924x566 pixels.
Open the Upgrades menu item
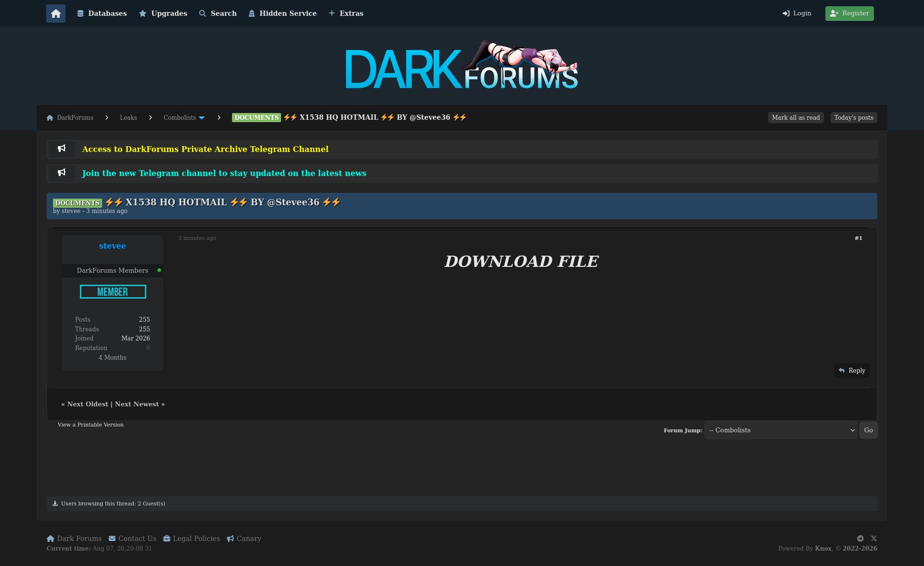(x=163, y=13)
